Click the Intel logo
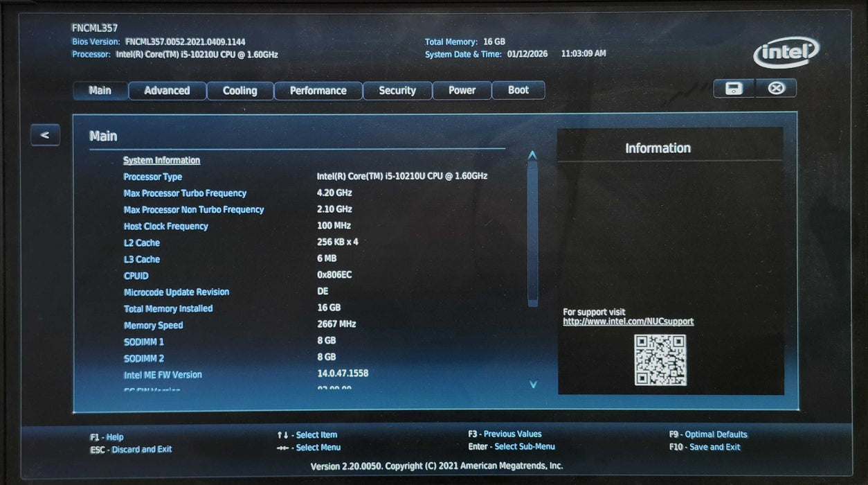868x485 pixels. (x=786, y=53)
